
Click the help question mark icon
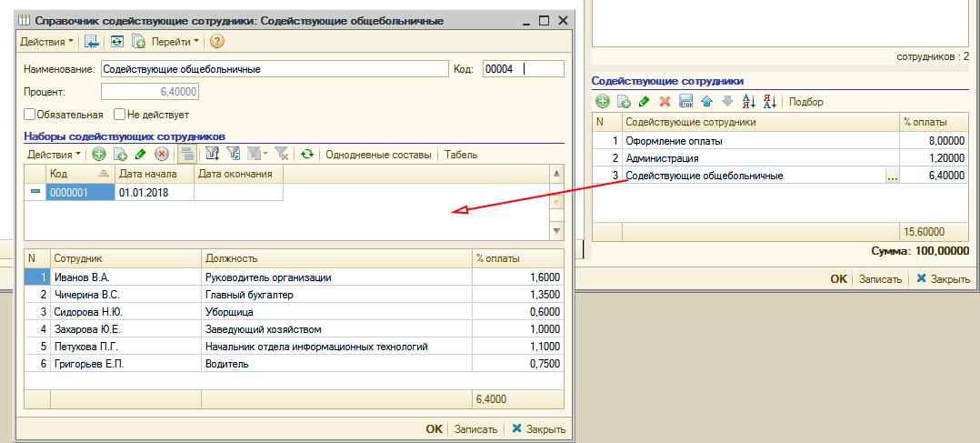217,42
